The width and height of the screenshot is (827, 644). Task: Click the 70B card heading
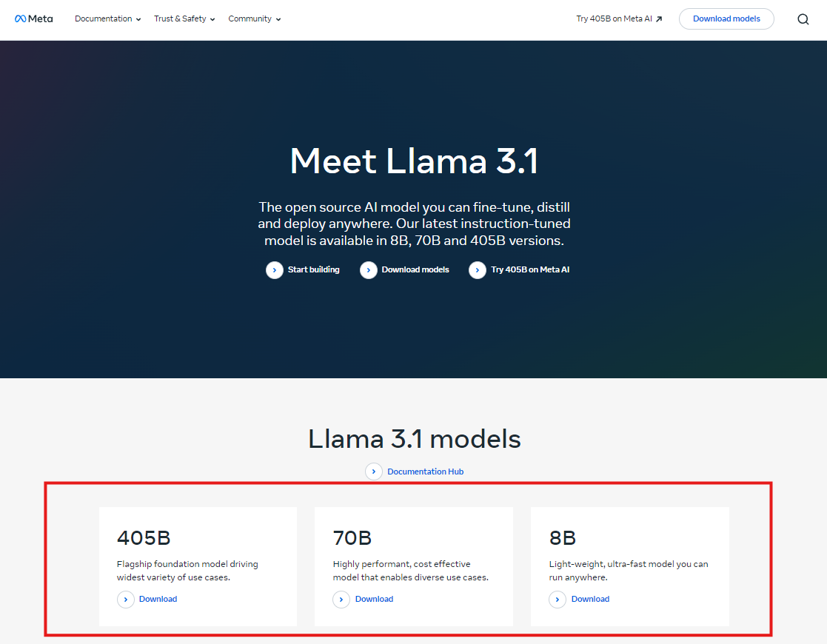352,538
